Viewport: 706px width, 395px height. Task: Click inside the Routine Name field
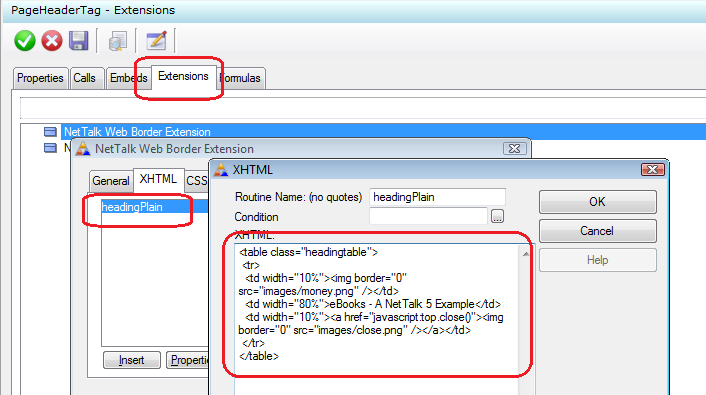pos(437,197)
